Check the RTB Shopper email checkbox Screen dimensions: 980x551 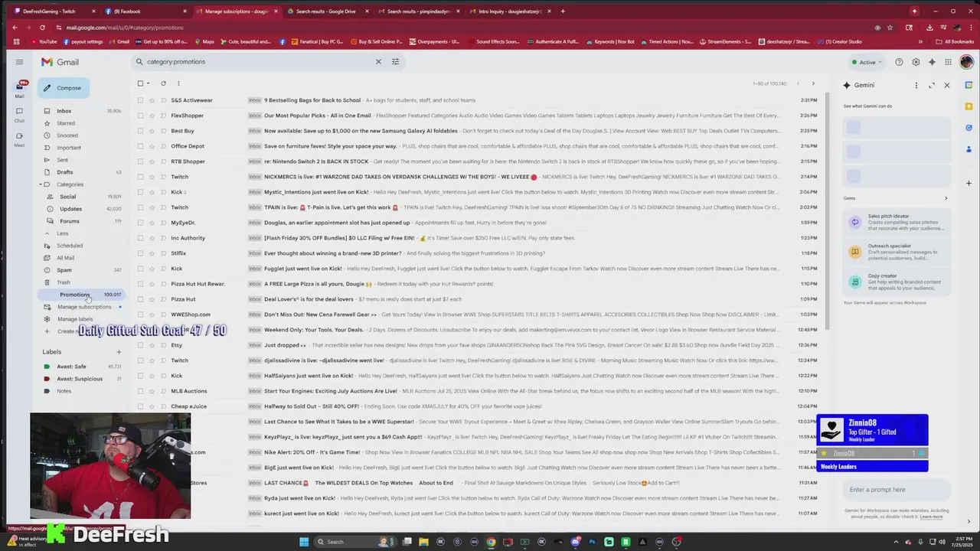(x=140, y=161)
